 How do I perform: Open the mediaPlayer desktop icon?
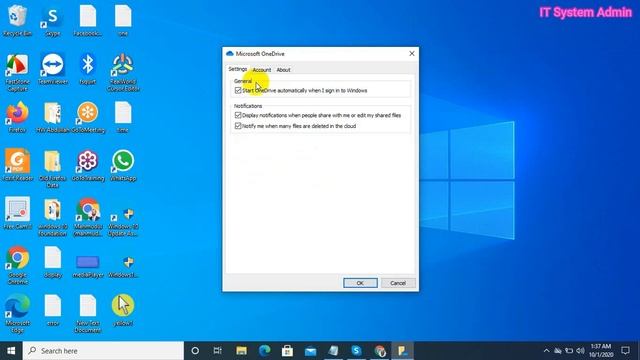click(88, 265)
